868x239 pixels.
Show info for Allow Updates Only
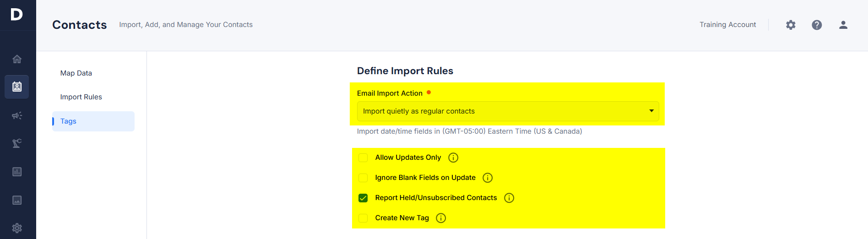(453, 158)
